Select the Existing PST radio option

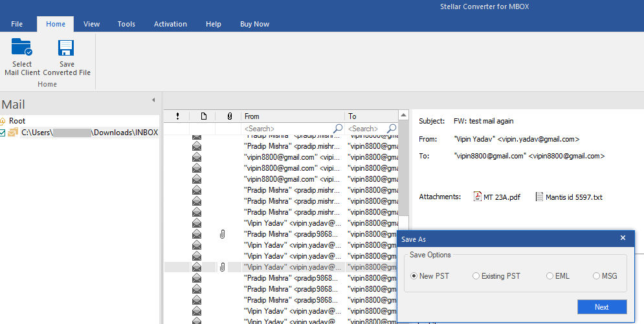click(x=496, y=276)
